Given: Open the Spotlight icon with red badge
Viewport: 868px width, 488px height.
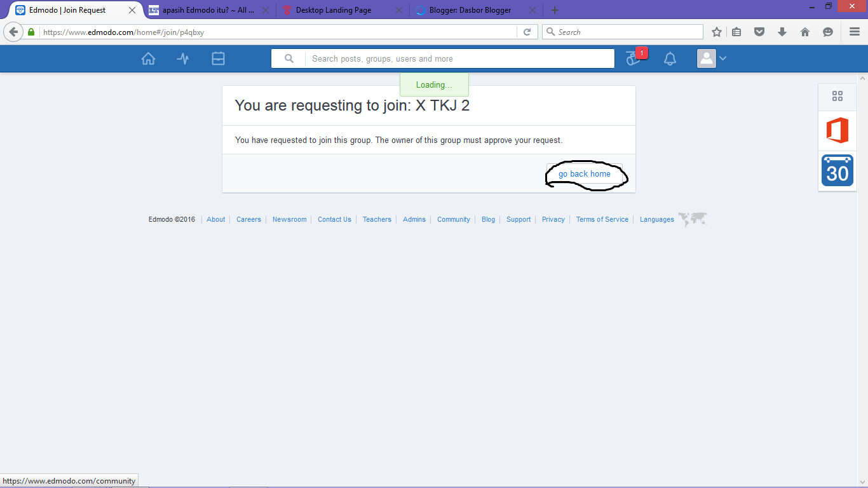Looking at the screenshot, I should pyautogui.click(x=632, y=58).
